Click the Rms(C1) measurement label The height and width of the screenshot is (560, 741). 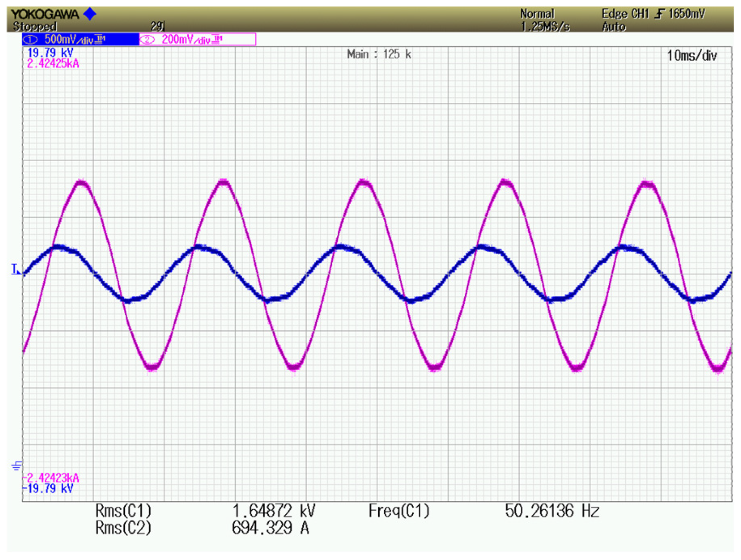point(123,511)
